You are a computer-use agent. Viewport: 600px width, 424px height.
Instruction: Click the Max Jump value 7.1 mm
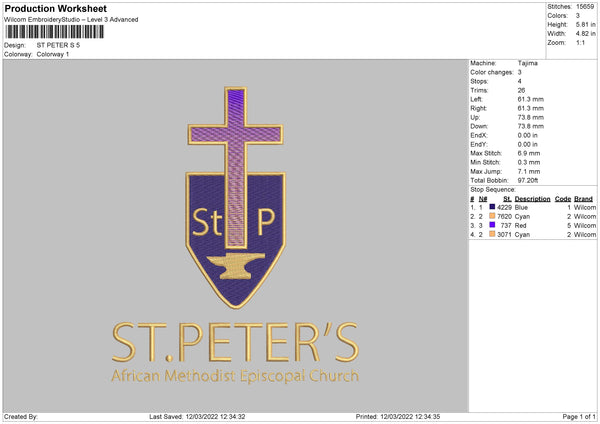click(x=529, y=171)
